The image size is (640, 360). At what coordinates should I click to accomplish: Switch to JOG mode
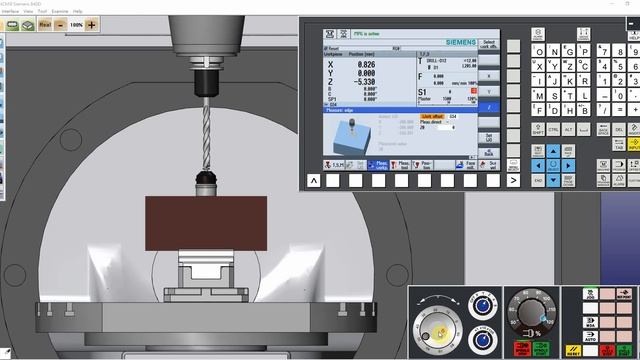point(590,294)
